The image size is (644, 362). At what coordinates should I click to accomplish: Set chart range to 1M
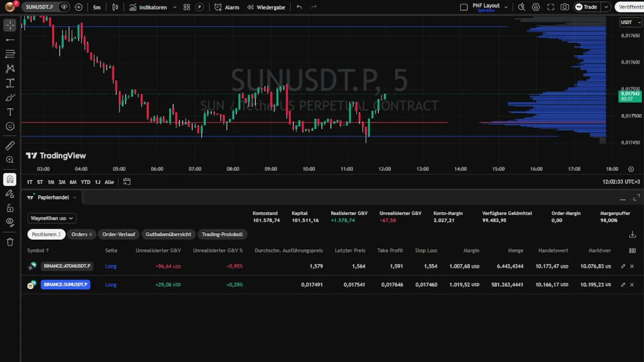coord(51,182)
